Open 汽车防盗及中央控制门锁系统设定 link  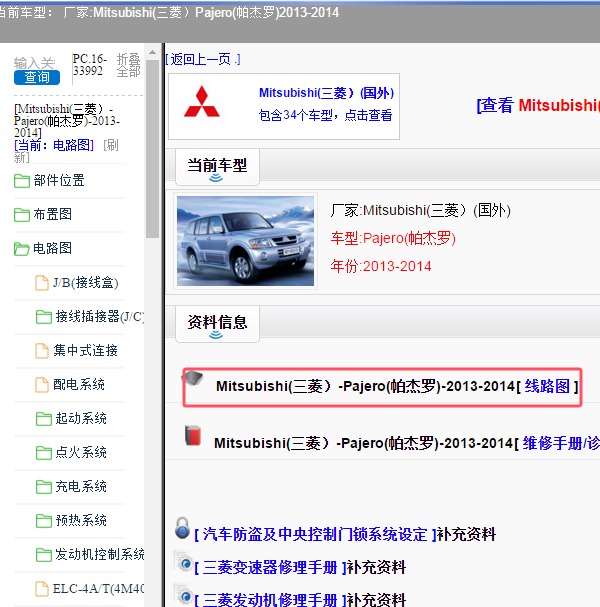315,535
